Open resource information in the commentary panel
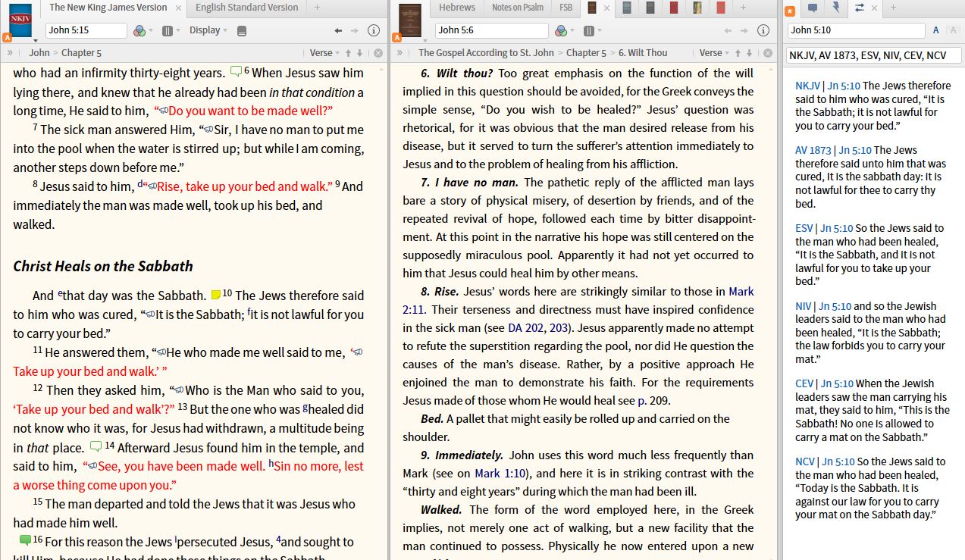 point(763,30)
